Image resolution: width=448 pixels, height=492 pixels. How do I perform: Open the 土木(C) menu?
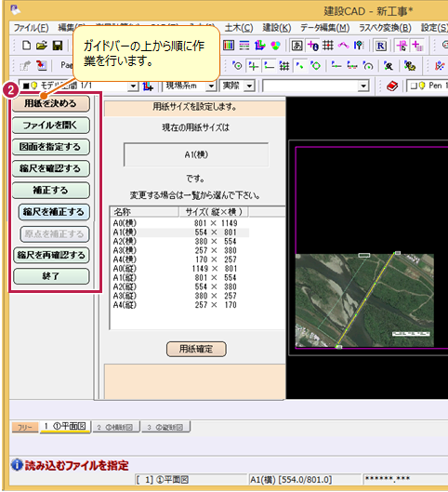click(239, 28)
